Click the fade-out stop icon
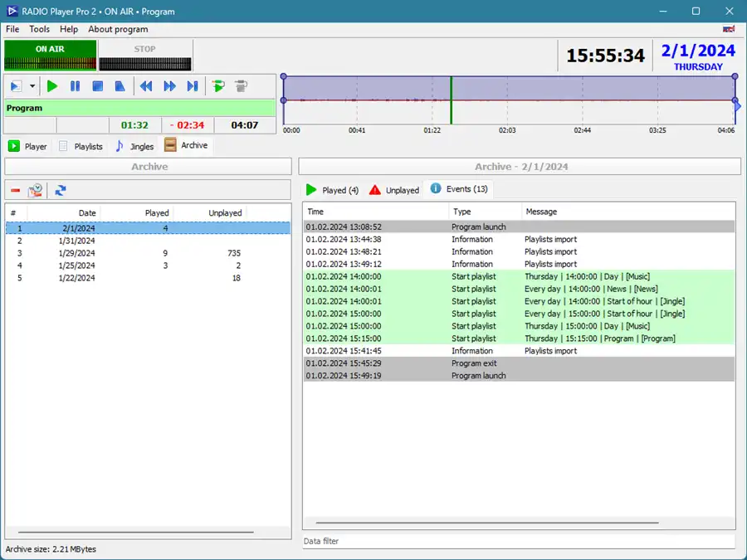 (120, 86)
